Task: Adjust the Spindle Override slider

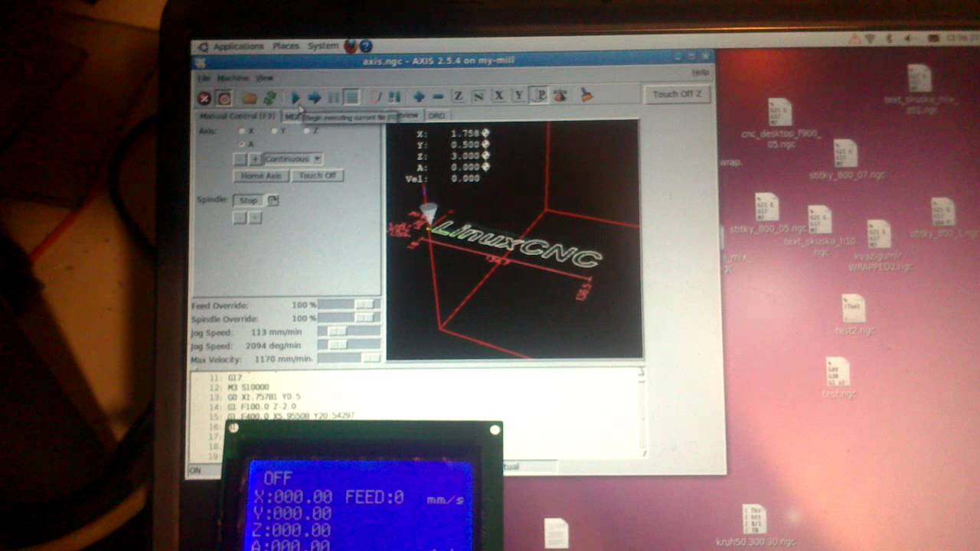Action: pyautogui.click(x=349, y=318)
